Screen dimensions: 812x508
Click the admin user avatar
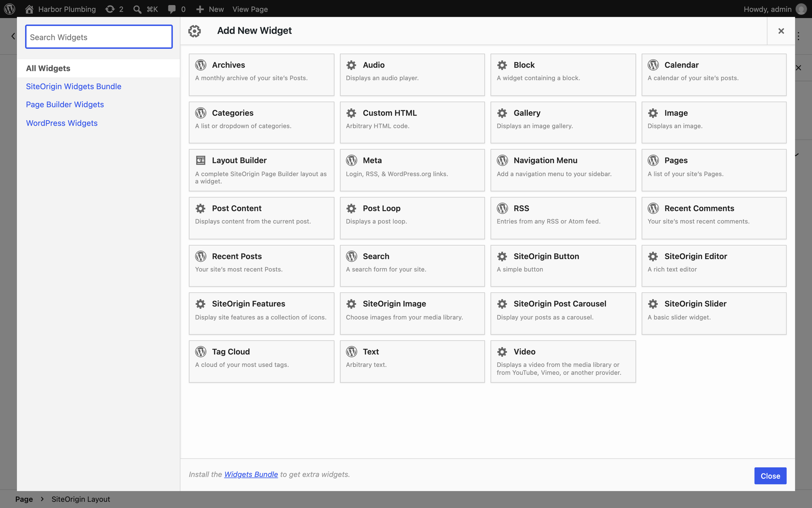(x=801, y=9)
